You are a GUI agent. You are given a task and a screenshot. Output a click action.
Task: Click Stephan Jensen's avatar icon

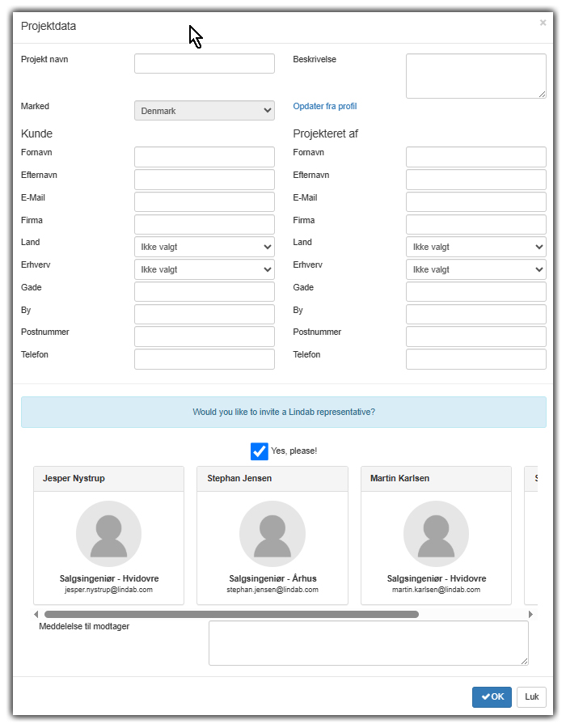point(272,534)
